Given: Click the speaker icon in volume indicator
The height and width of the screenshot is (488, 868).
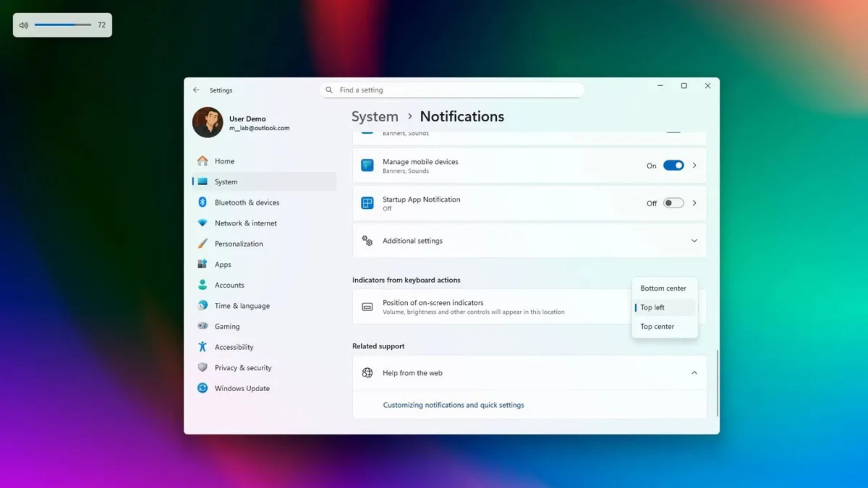Looking at the screenshot, I should [x=24, y=25].
